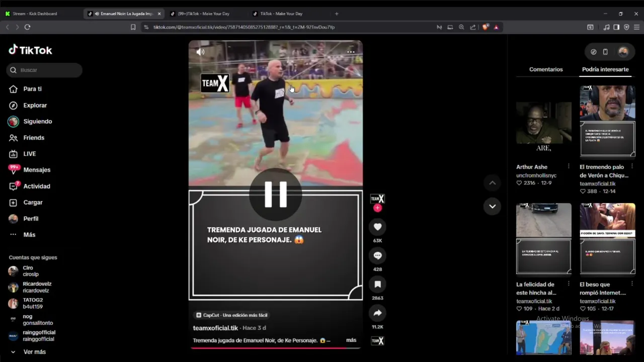The width and height of the screenshot is (644, 362).
Task: Switch to the Podría interesarte tab
Action: click(605, 69)
